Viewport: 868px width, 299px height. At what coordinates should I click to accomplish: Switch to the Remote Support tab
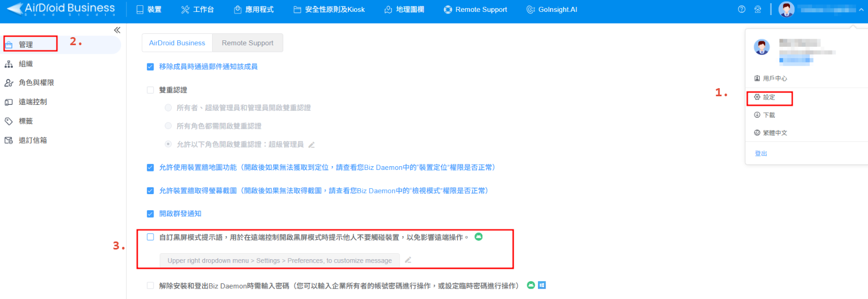pos(248,43)
